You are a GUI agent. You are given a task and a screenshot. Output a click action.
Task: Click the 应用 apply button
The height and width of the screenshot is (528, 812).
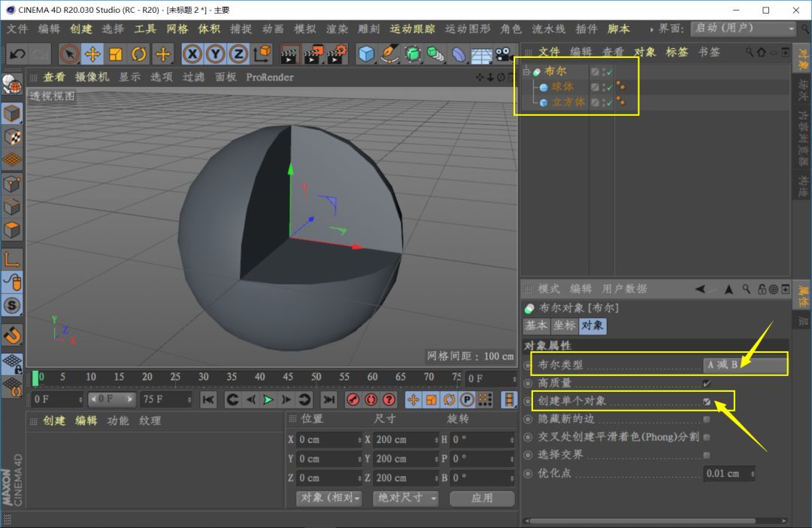(482, 498)
